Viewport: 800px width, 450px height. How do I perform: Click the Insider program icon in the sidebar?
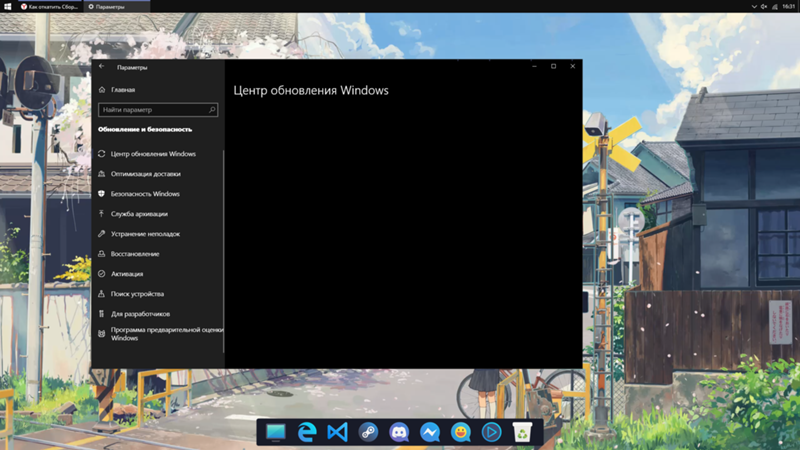pyautogui.click(x=102, y=334)
